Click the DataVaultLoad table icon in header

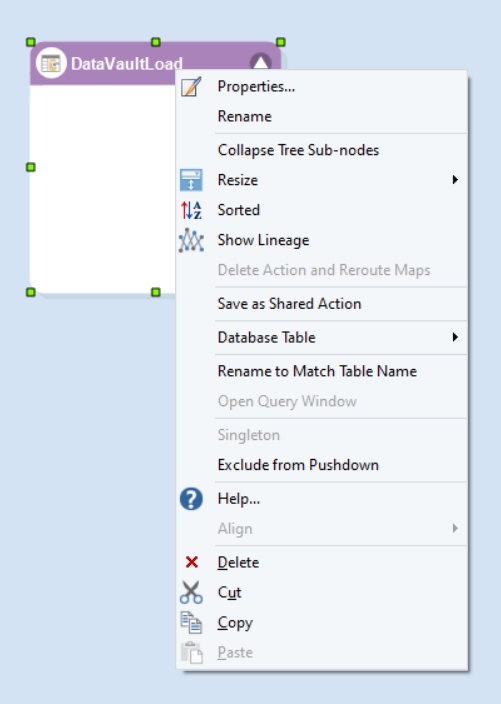click(x=51, y=63)
